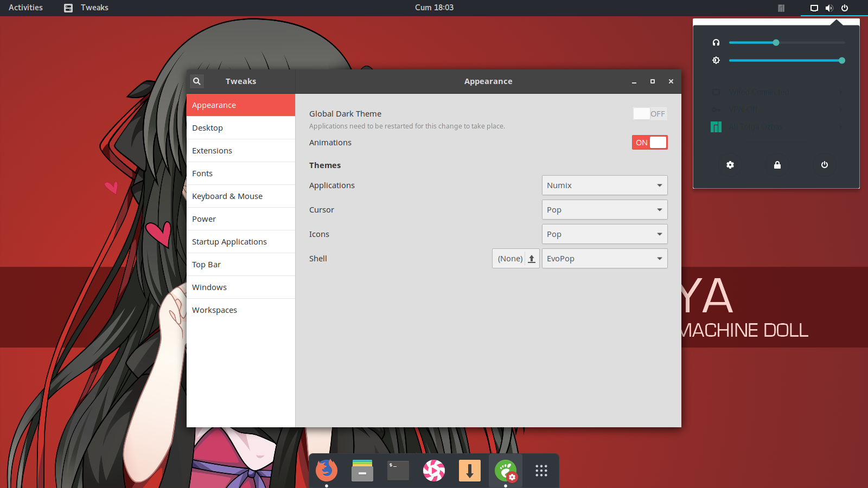Upload a shell theme with the upload icon
The image size is (868, 488).
(x=532, y=259)
